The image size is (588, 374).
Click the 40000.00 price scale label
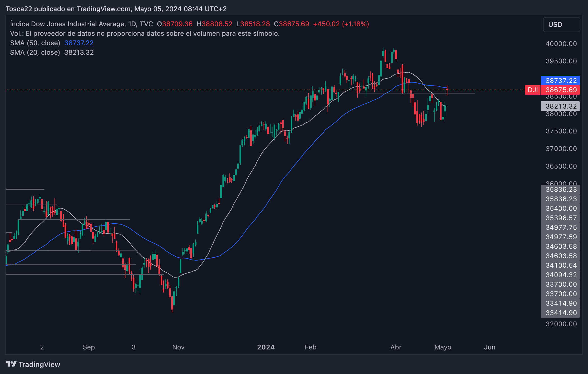561,44
